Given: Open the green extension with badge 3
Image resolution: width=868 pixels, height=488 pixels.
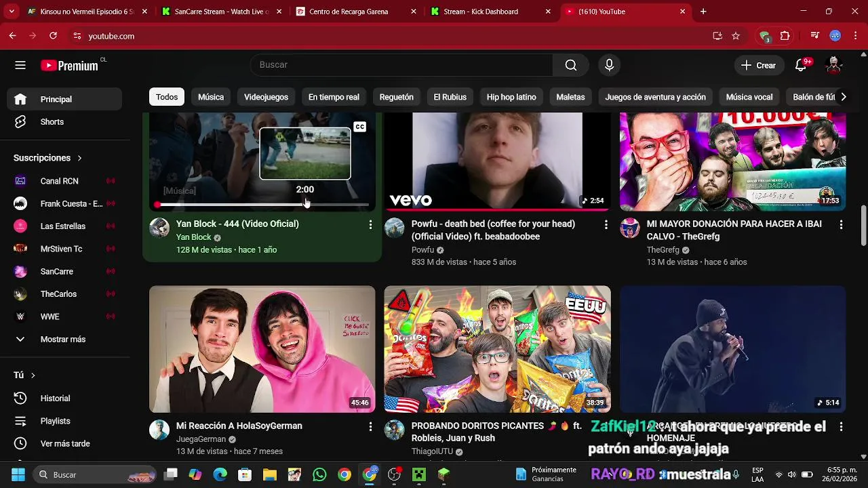Looking at the screenshot, I should (x=765, y=36).
